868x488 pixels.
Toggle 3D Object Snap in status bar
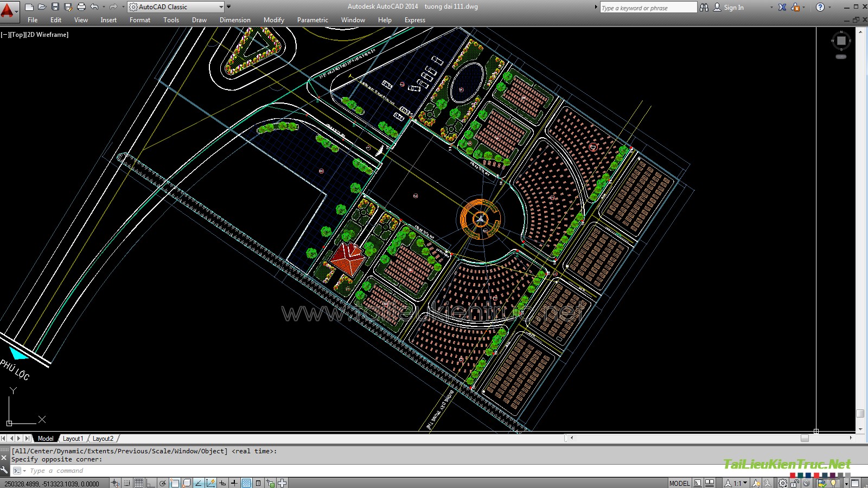pyautogui.click(x=187, y=483)
